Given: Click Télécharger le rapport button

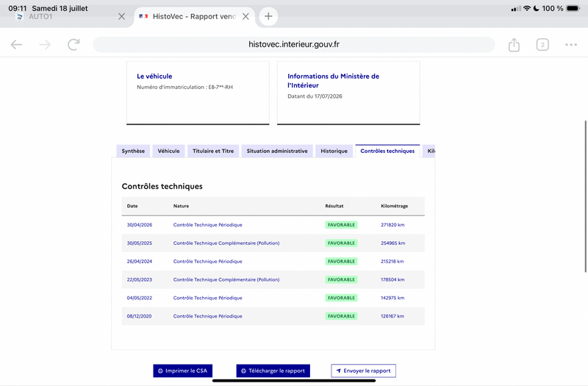Looking at the screenshot, I should click(x=273, y=371).
